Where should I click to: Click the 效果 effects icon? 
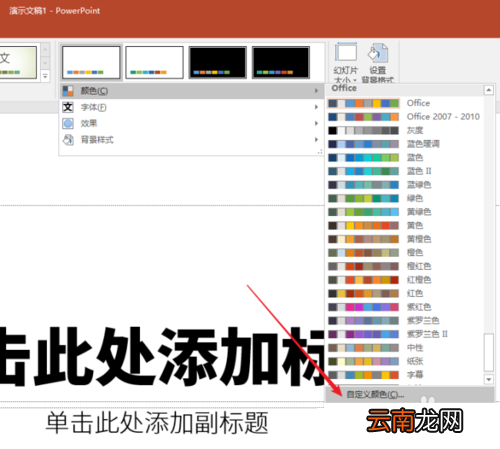coord(68,123)
